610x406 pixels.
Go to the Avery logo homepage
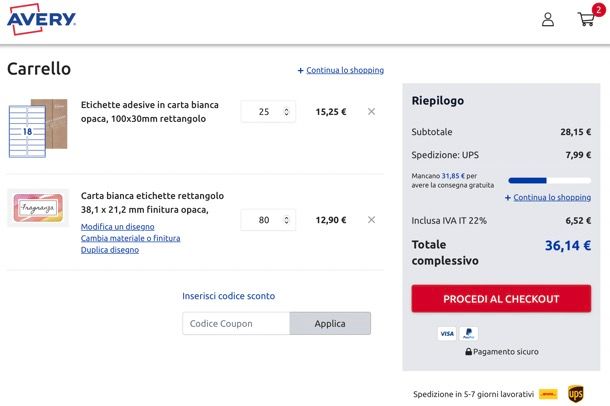click(41, 19)
